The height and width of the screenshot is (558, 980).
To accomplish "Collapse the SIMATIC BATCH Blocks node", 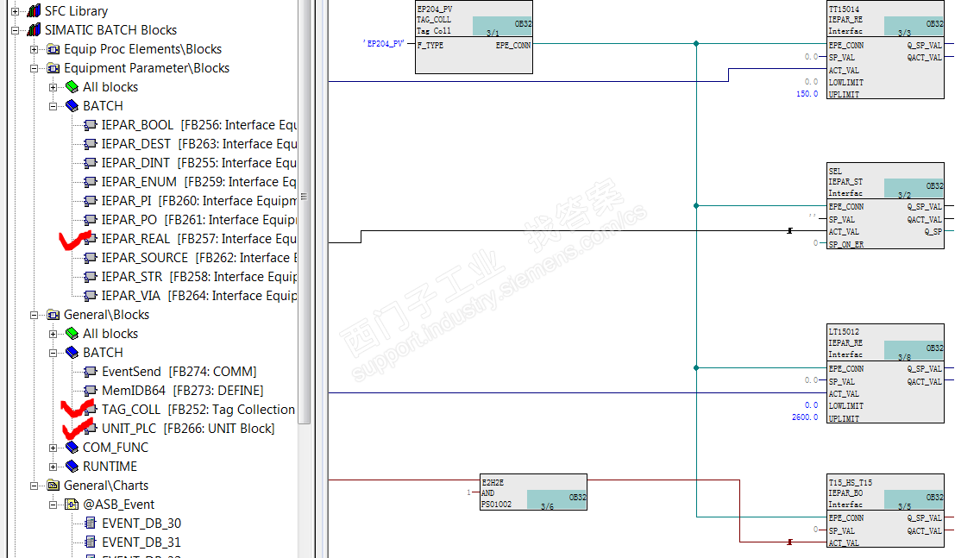I will (x=15, y=30).
